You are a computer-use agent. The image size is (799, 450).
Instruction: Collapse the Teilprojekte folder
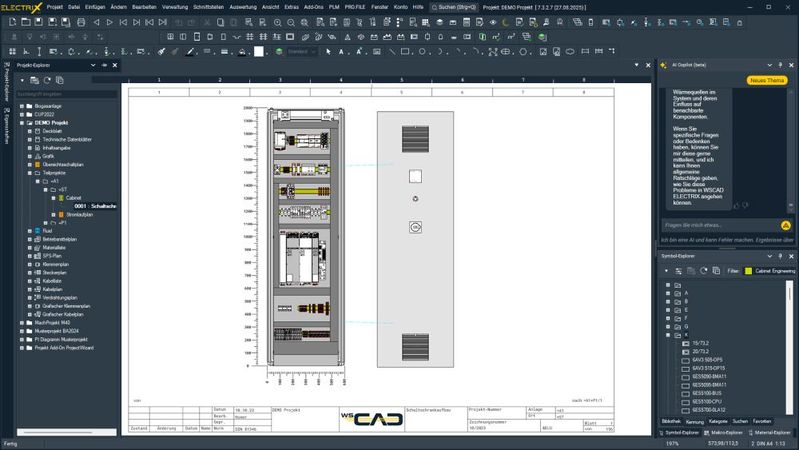click(x=30, y=173)
